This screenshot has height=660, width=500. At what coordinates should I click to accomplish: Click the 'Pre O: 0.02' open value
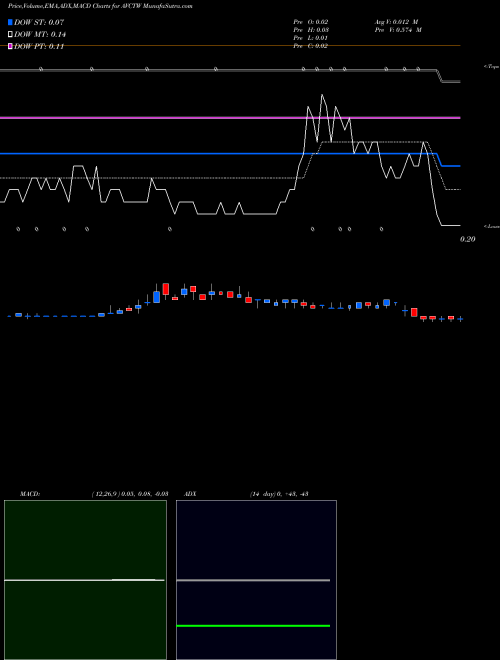point(311,22)
